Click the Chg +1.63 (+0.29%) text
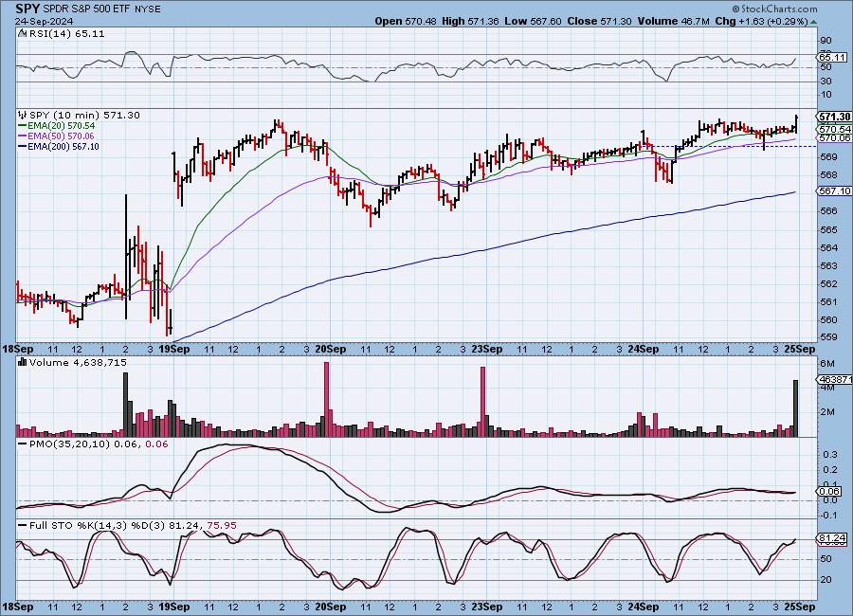Screen dimensions: 853x616 tap(762, 21)
